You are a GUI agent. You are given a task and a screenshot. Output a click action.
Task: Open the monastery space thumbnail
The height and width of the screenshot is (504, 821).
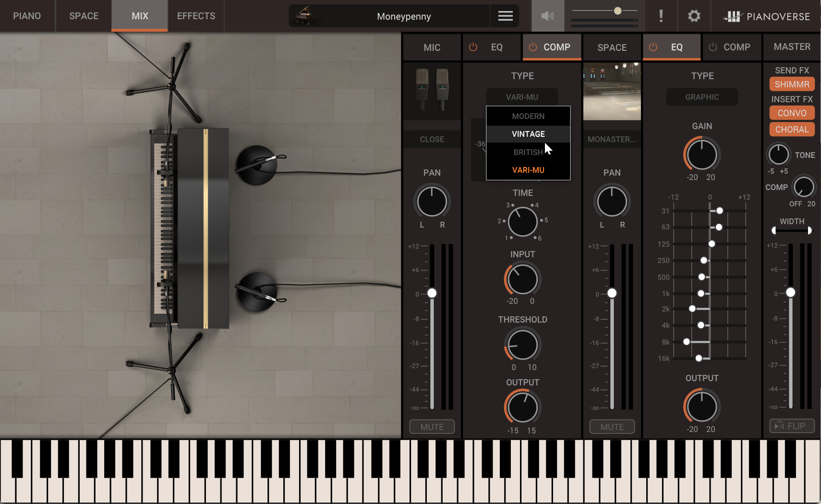tap(612, 91)
